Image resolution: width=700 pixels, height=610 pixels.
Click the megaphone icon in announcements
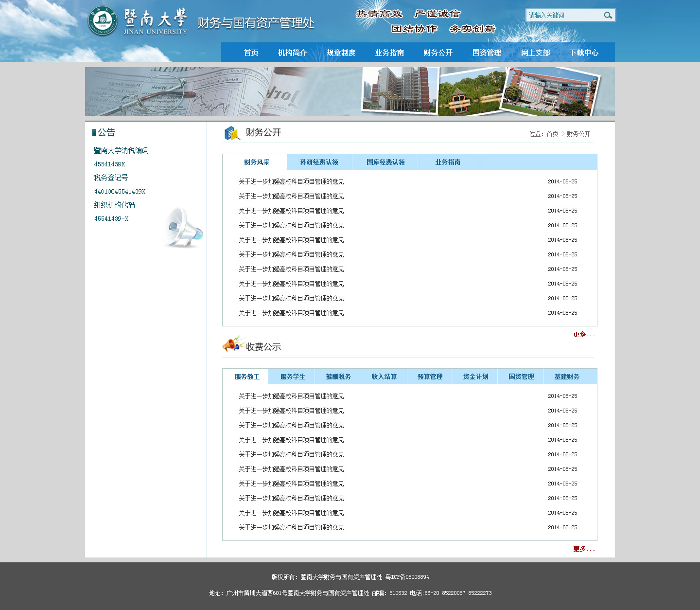182,227
